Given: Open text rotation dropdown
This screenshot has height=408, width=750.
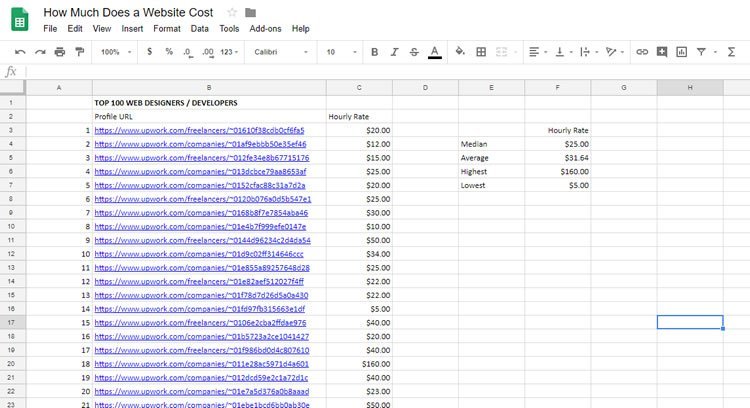Looking at the screenshot, I should pyautogui.click(x=615, y=52).
